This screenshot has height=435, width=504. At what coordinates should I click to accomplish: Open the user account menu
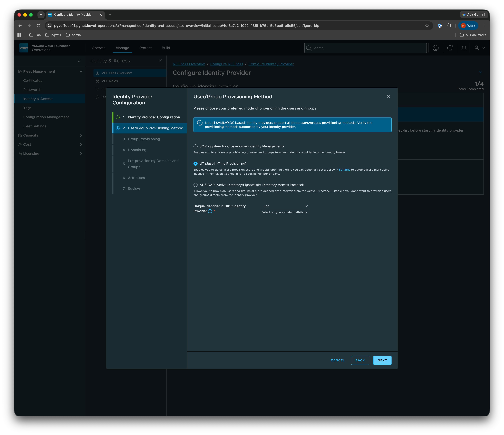click(479, 48)
